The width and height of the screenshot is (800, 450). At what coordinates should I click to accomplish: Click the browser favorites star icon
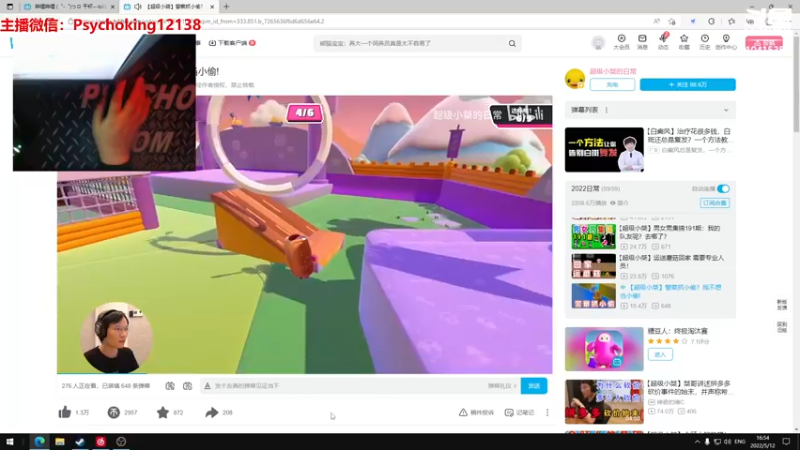(x=672, y=21)
